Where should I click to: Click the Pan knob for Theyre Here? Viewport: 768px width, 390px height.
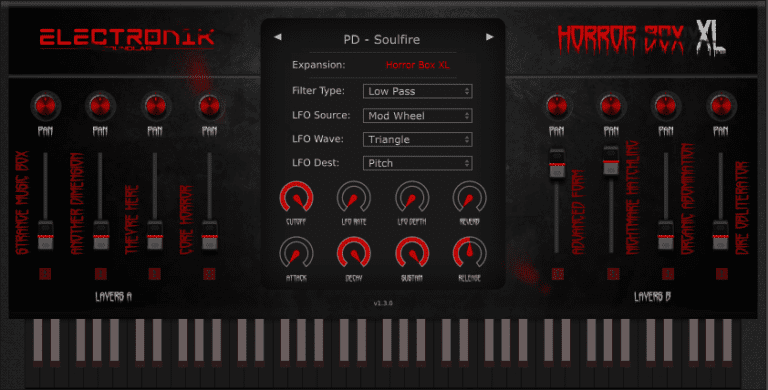click(155, 105)
